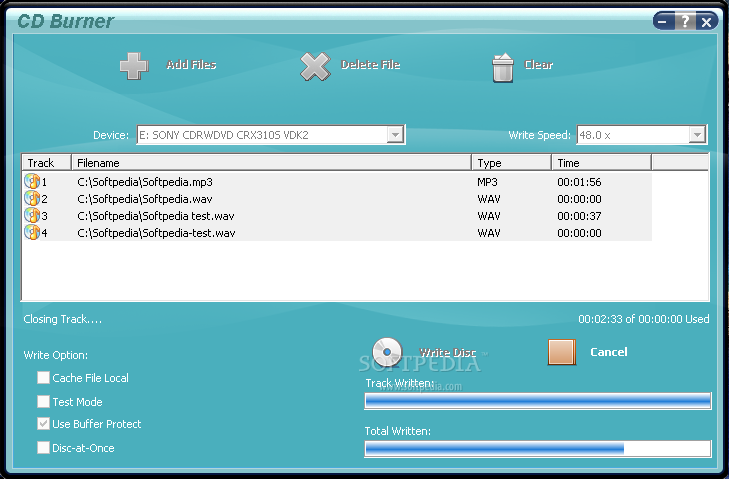Select the file C:\Softpedia\Softpedia-test.wav
Viewport: 729px width, 479px height.
click(x=156, y=233)
